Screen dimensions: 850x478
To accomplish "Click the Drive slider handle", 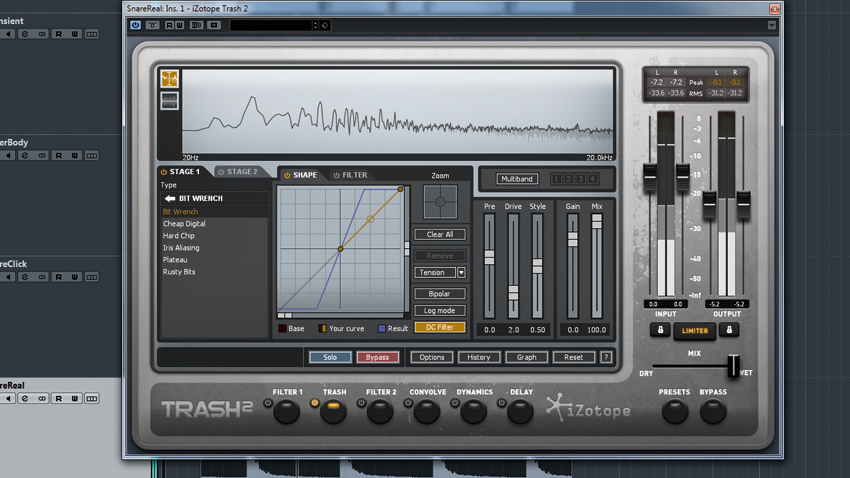I will pyautogui.click(x=513, y=293).
